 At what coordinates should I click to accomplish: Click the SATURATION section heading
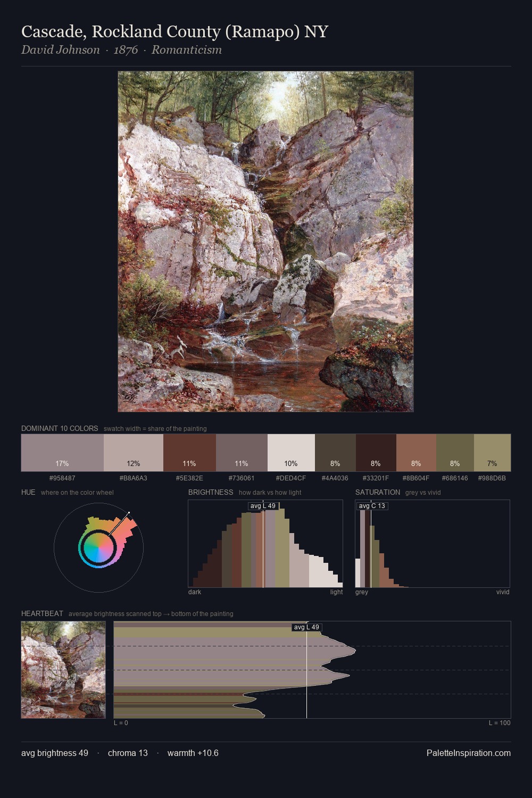pyautogui.click(x=378, y=492)
